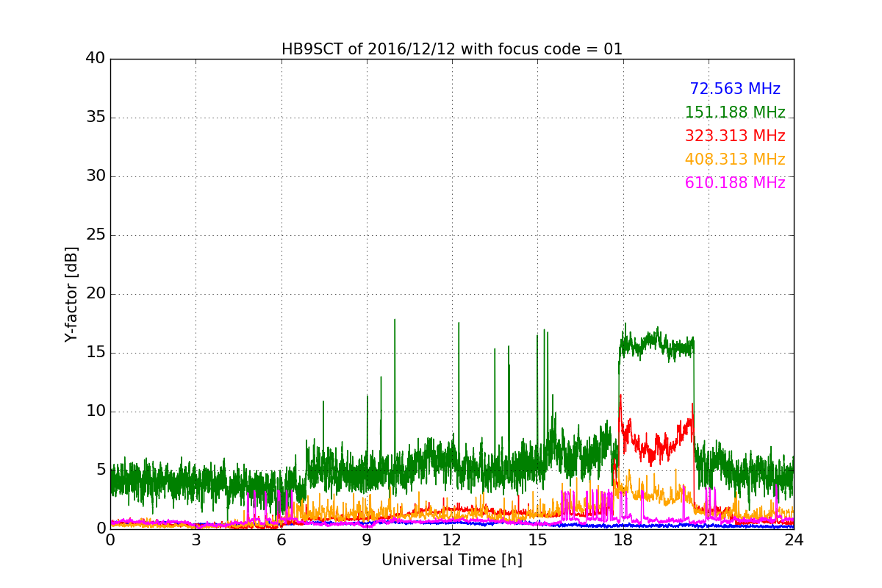Click the y-axis tick label 15
Viewport: 882px width, 588px height.
[x=96, y=353]
